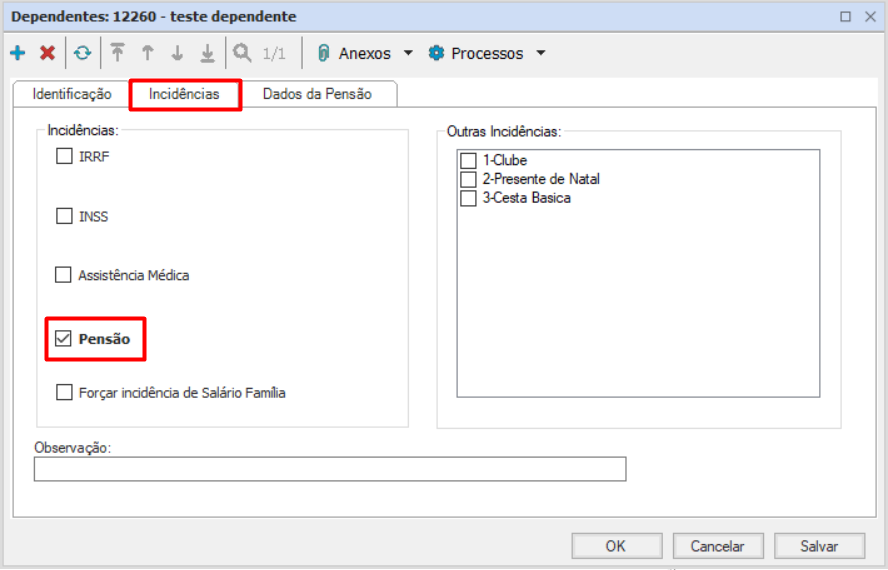Screen dimensions: 888x570
Task: Click the Anexos paperclip icon
Action: coord(323,53)
